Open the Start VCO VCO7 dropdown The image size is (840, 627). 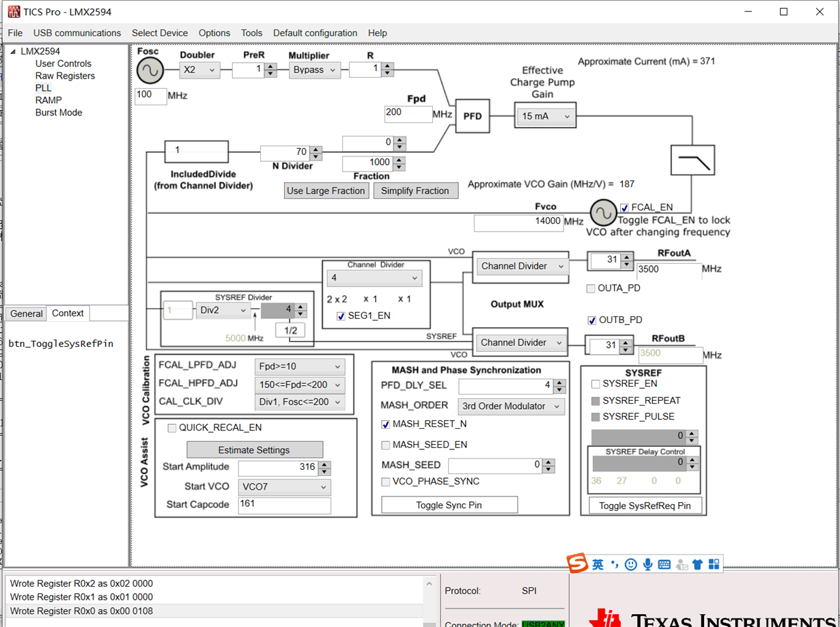(284, 488)
